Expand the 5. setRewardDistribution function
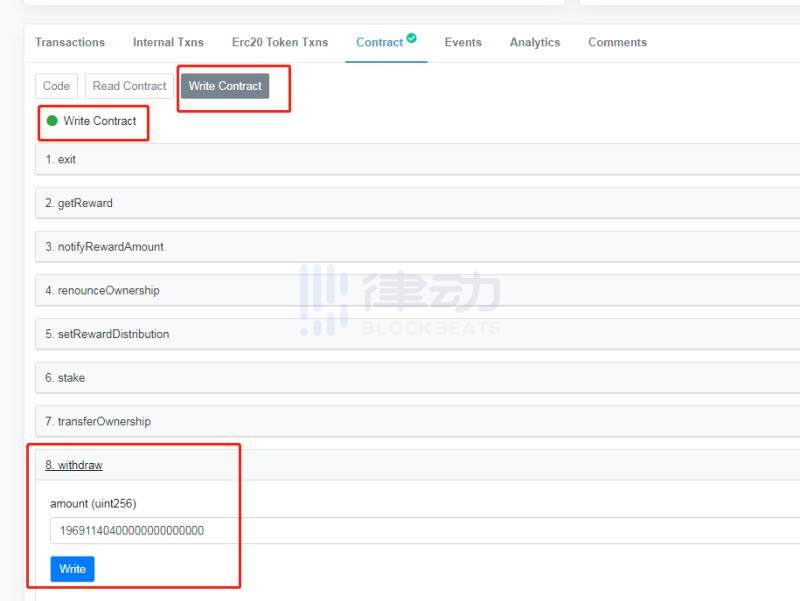The height and width of the screenshot is (601, 800). click(x=417, y=334)
